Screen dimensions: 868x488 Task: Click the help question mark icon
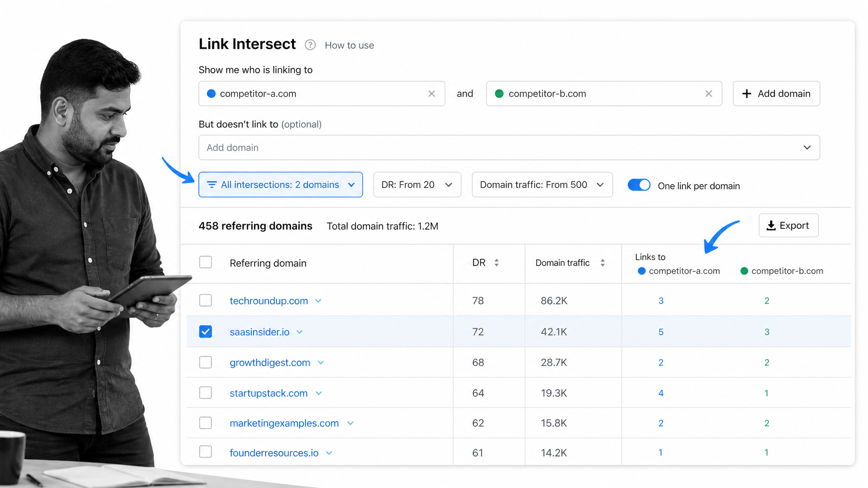pyautogui.click(x=310, y=45)
